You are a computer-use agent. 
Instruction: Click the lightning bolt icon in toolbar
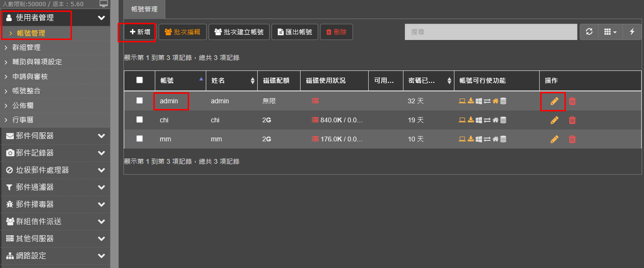pos(632,32)
